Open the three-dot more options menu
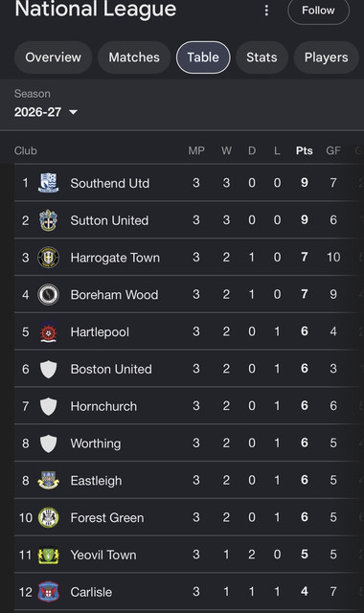The width and height of the screenshot is (364, 613). 266,11
